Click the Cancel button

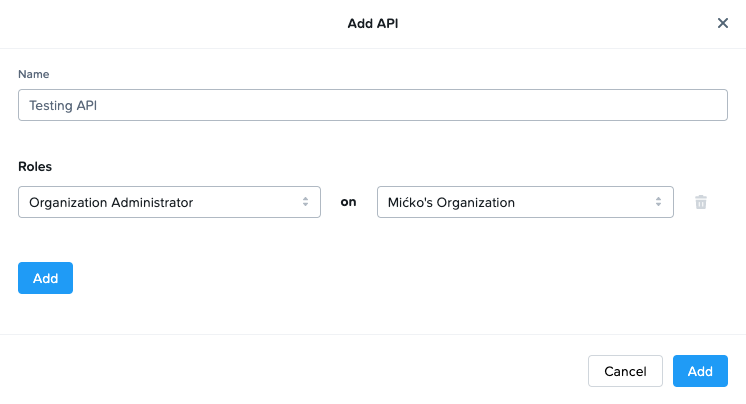point(625,371)
